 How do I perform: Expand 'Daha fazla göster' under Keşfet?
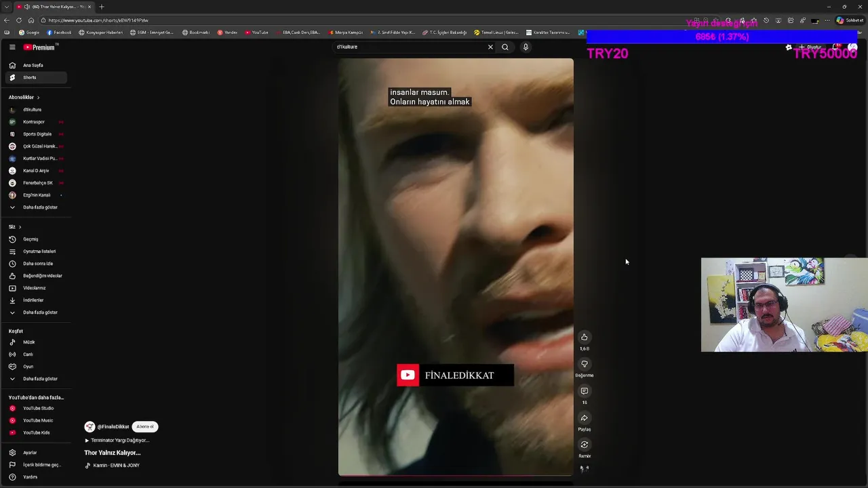(x=36, y=378)
